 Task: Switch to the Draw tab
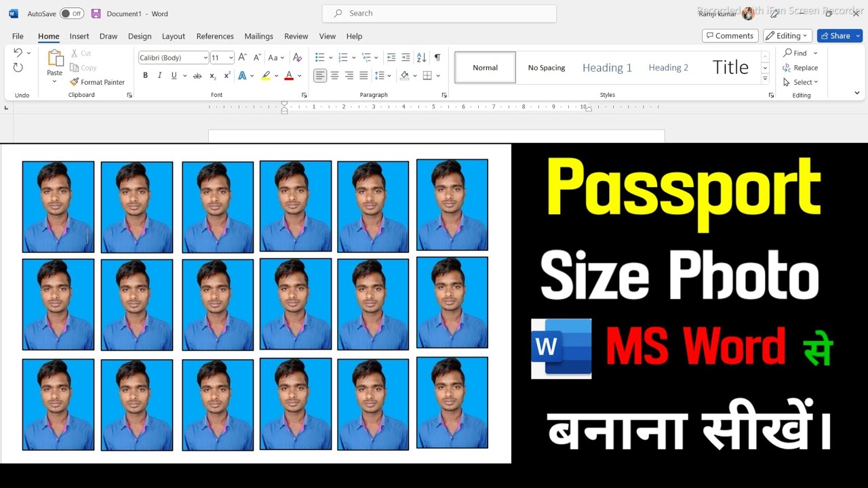(108, 36)
